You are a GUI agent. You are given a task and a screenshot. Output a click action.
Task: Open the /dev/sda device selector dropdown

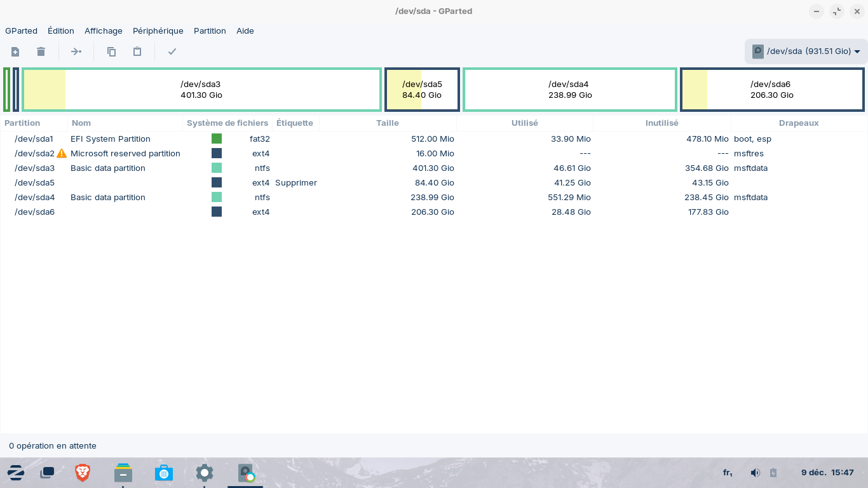806,51
